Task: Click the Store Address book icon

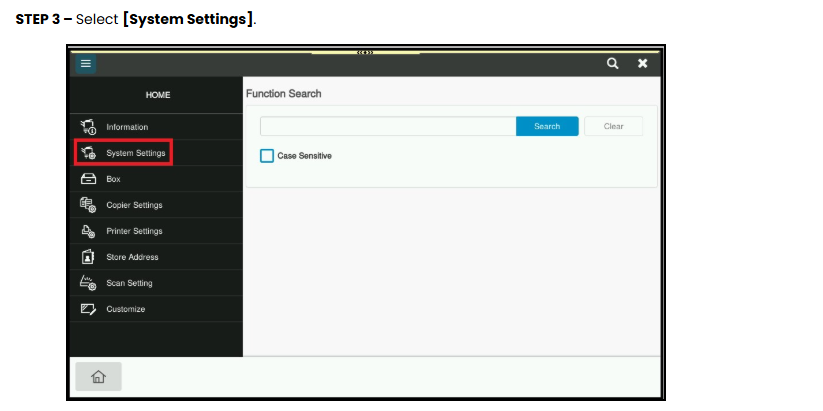Action: tap(88, 257)
